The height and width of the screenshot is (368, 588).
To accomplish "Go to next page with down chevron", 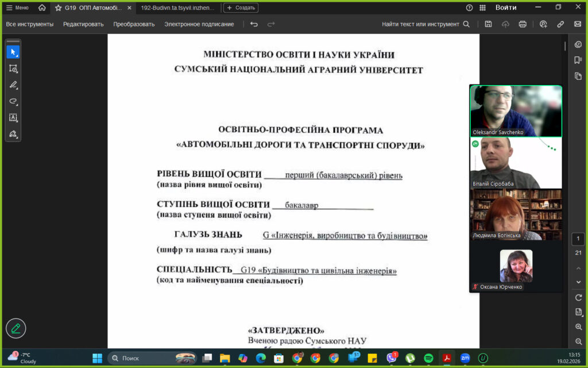I will point(579,282).
